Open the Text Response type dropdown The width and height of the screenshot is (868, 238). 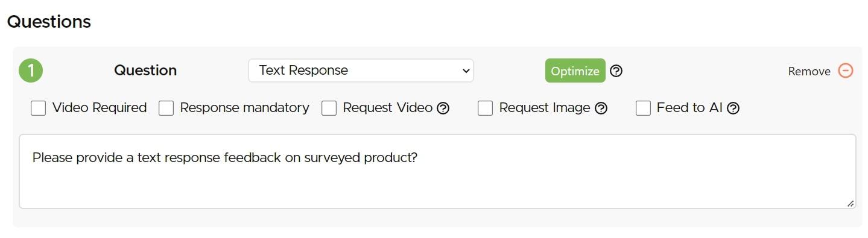pyautogui.click(x=361, y=70)
